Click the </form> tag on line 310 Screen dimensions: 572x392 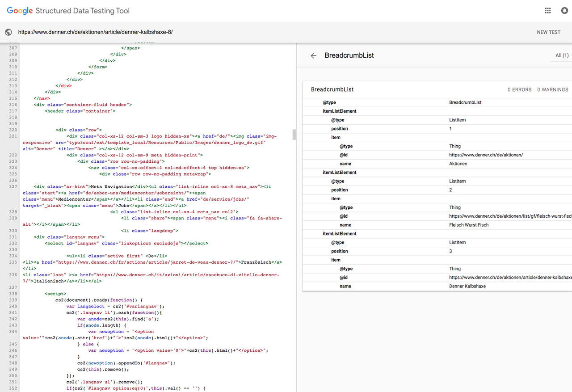98,67
